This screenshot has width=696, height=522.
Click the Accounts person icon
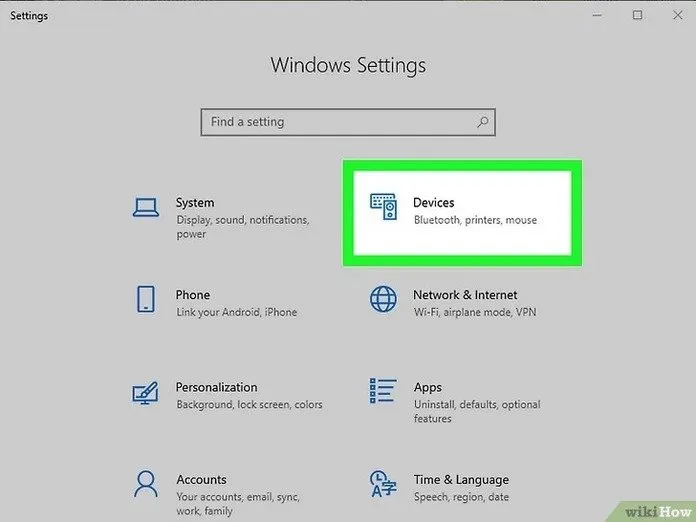pos(146,485)
